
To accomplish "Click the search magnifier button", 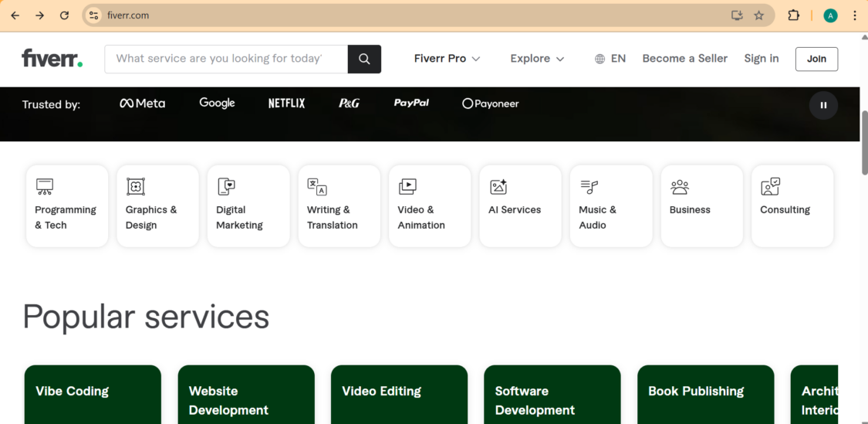I will click(364, 59).
